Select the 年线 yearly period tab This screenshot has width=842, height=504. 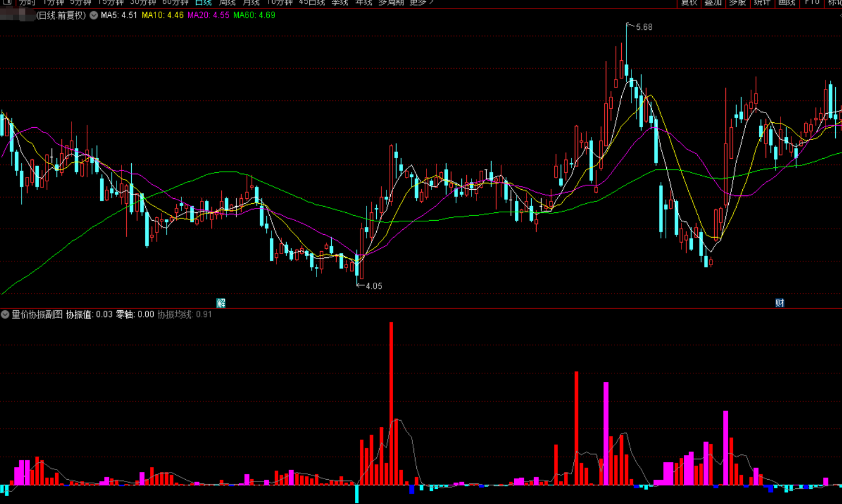[364, 3]
